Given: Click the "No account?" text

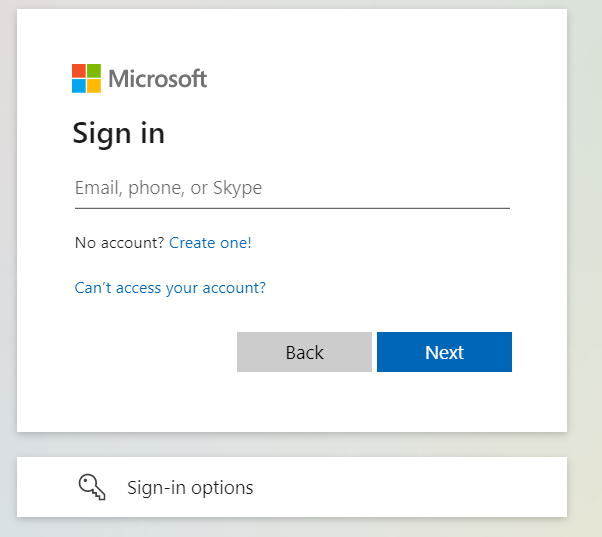Looking at the screenshot, I should pos(119,242).
